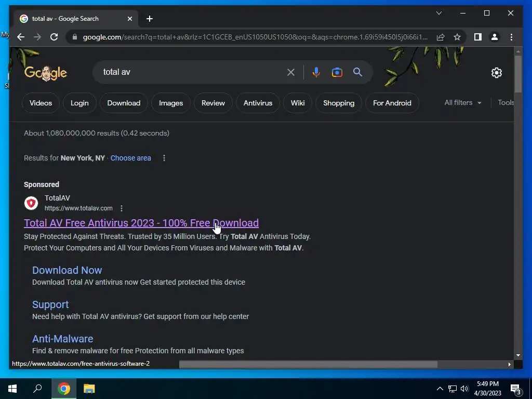Open the volume control tray icon

[464, 389]
